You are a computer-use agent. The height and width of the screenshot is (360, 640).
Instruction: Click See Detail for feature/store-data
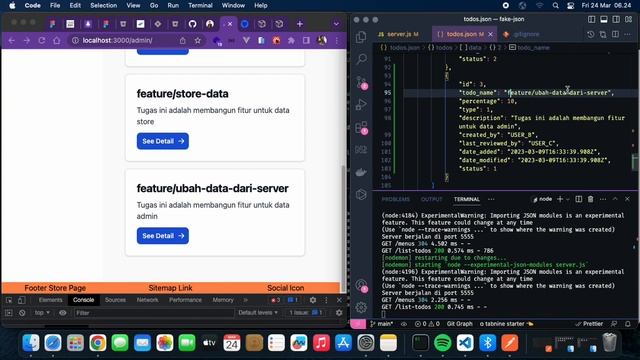click(x=163, y=141)
